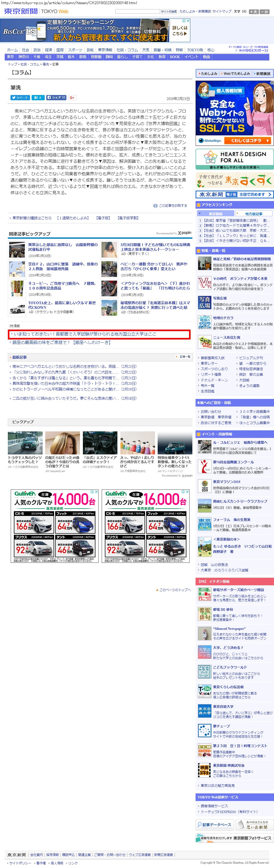This screenshot has height=868, width=274.
Task: Switch ranking to 地方版記事 tab
Action: [x=253, y=214]
